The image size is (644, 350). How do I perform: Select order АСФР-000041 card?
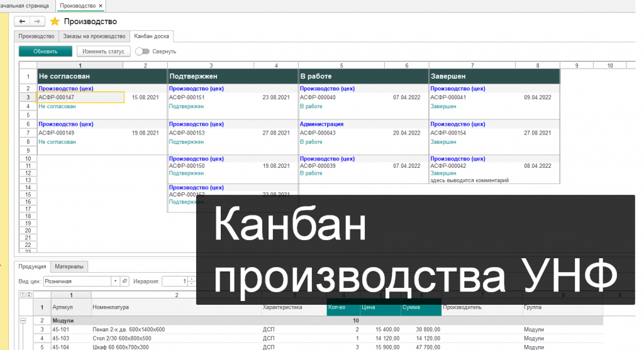coord(448,97)
